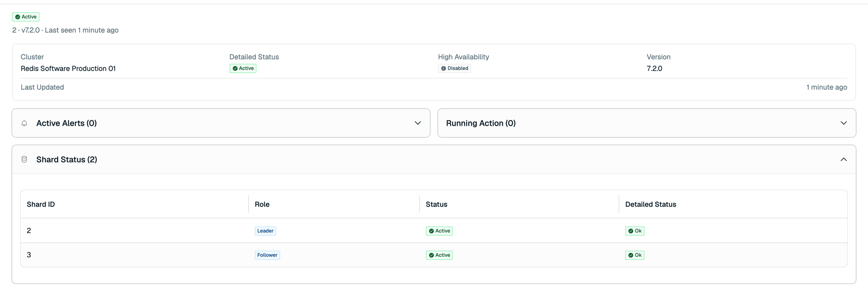
Task: Click the High Availability Disabled badge
Action: [x=454, y=68]
